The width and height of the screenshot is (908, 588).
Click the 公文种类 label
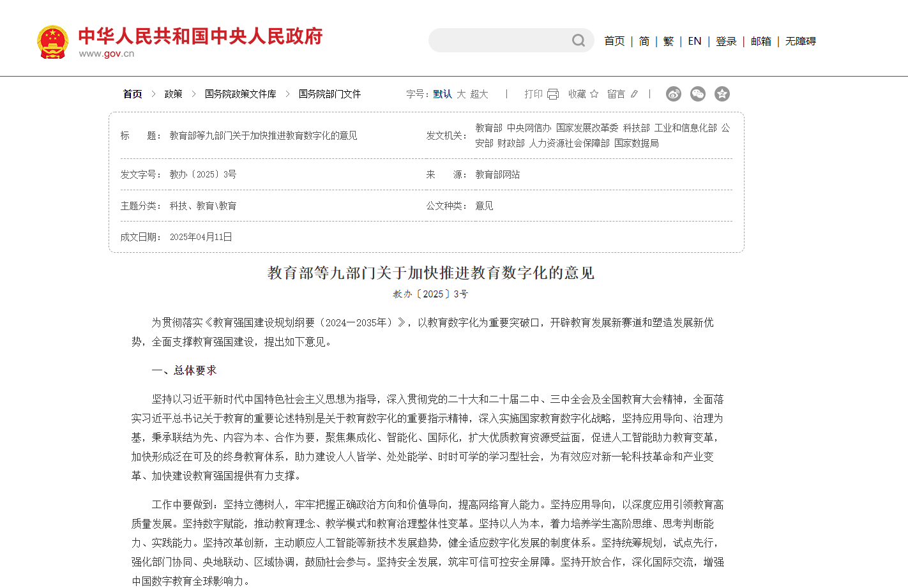447,206
